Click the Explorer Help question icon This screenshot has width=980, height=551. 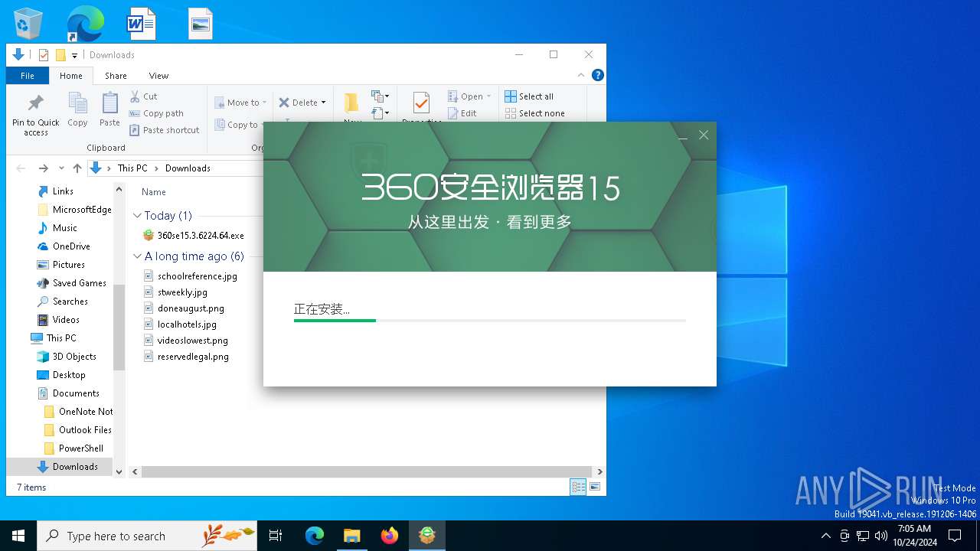598,75
